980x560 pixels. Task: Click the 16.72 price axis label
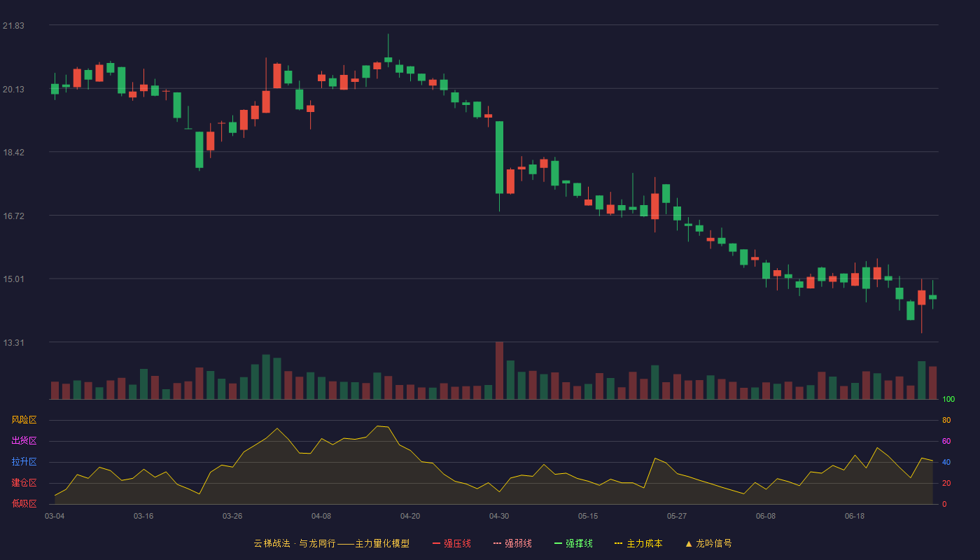click(x=13, y=216)
